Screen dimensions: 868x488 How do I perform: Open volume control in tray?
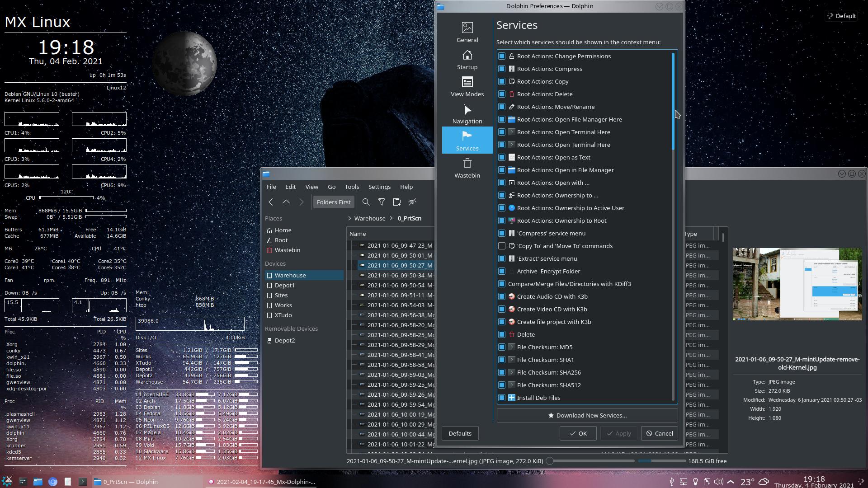point(719,482)
